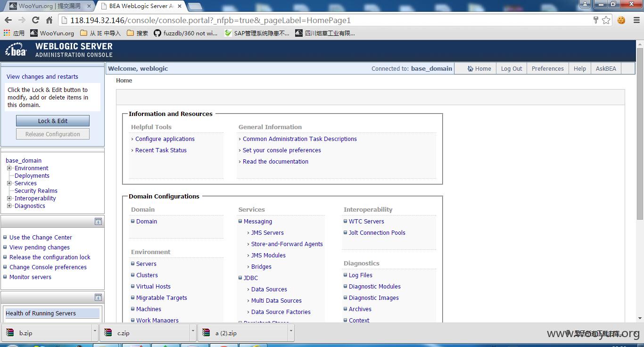Open the Domain configuration link
This screenshot has height=347, width=644.
pos(147,221)
